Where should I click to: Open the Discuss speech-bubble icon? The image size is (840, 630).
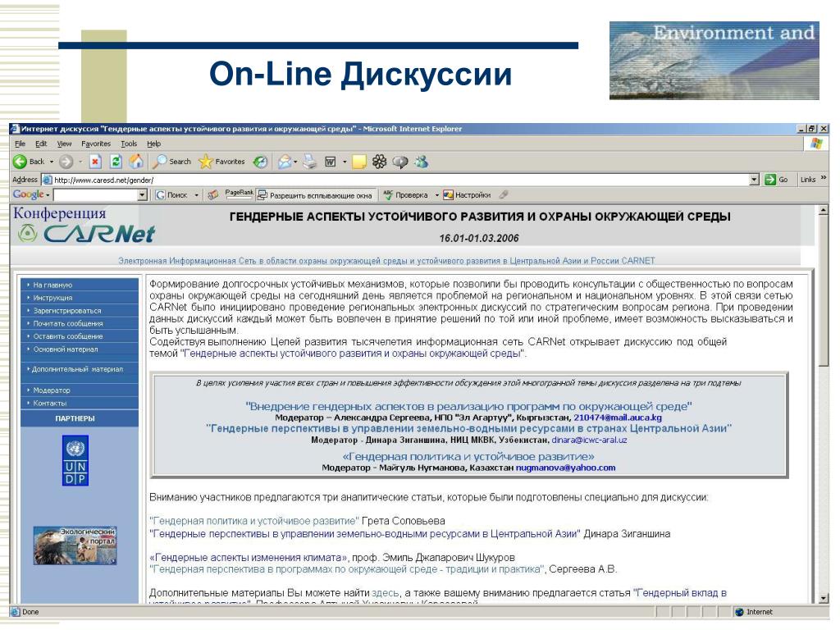(x=400, y=162)
